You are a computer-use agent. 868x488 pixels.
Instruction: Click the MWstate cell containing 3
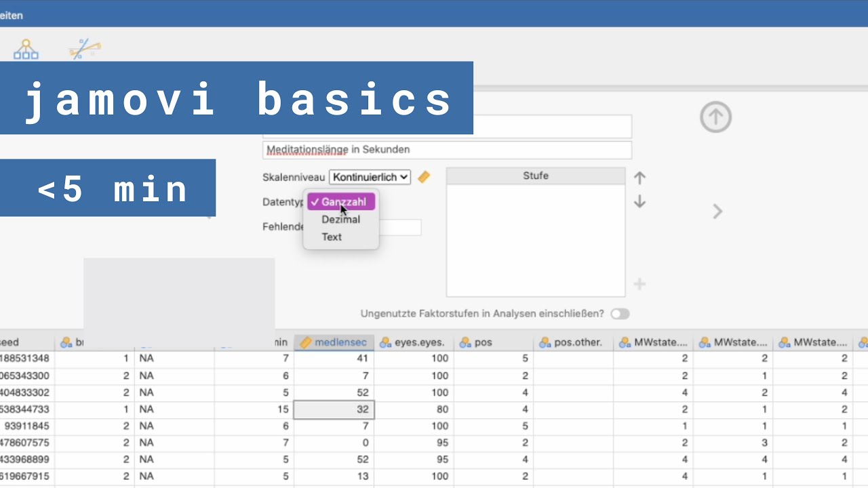pos(734,443)
